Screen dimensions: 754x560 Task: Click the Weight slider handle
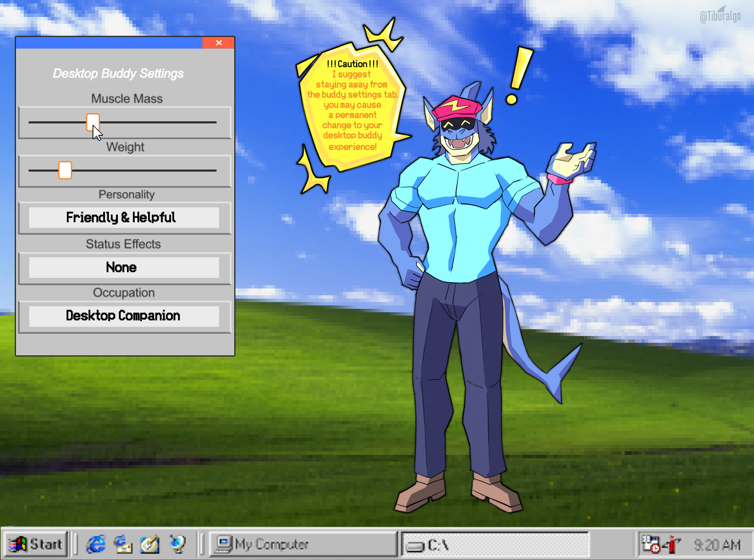click(x=65, y=170)
